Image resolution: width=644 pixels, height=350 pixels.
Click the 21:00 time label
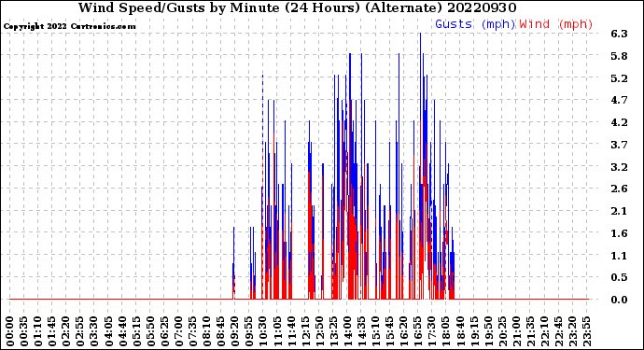click(x=515, y=331)
